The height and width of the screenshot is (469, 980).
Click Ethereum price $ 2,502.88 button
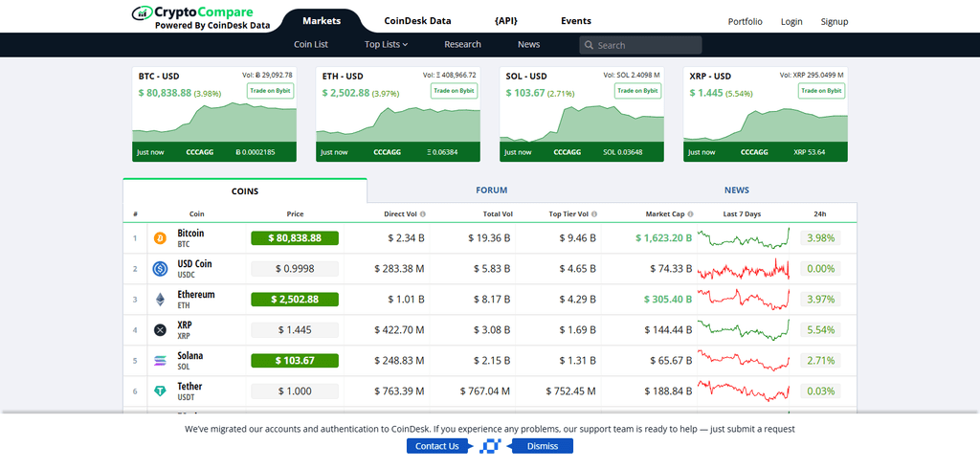coord(295,300)
